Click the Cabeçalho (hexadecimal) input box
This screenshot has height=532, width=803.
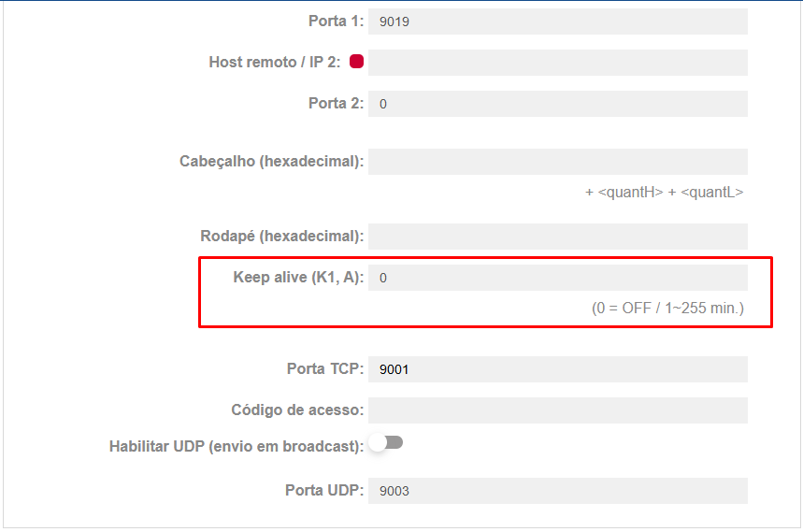(557, 162)
